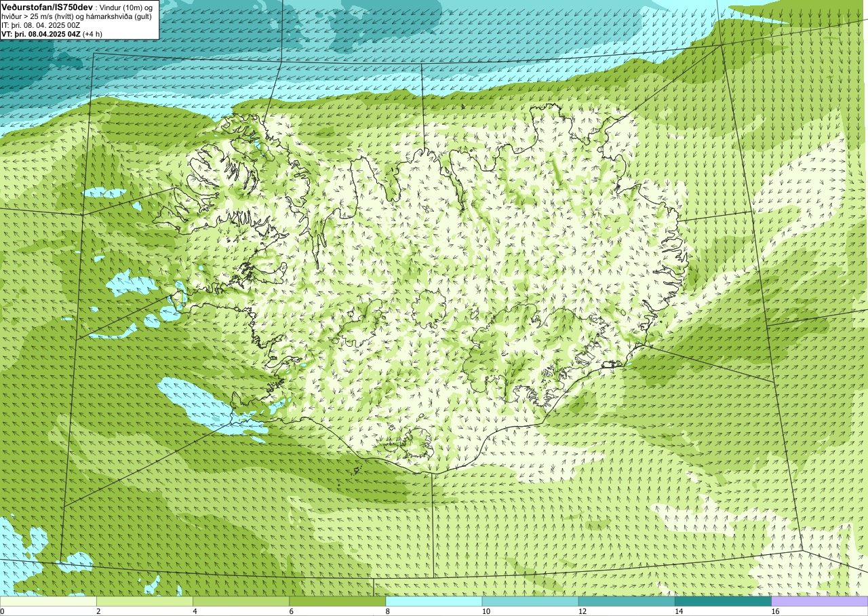Image resolution: width=868 pixels, height=616 pixels.
Task: Click the legend scale label "6"
Action: tap(292, 611)
